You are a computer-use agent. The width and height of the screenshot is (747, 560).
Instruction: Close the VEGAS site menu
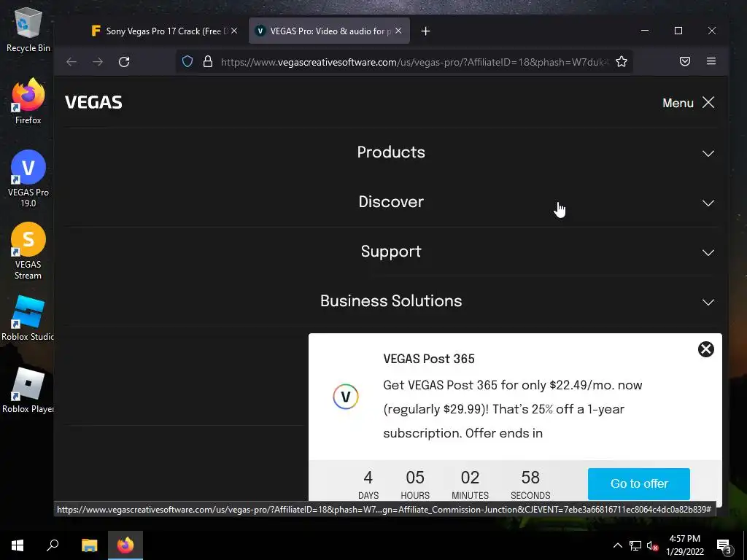(708, 102)
